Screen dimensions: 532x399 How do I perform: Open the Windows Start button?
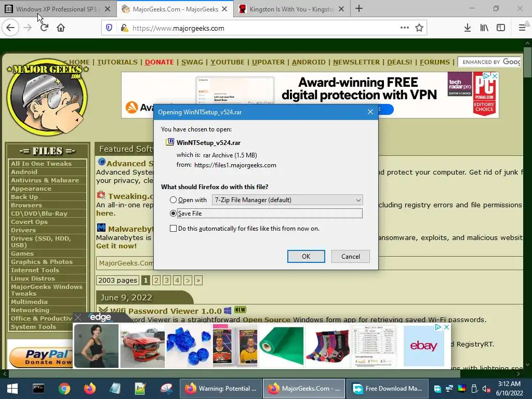point(12,389)
